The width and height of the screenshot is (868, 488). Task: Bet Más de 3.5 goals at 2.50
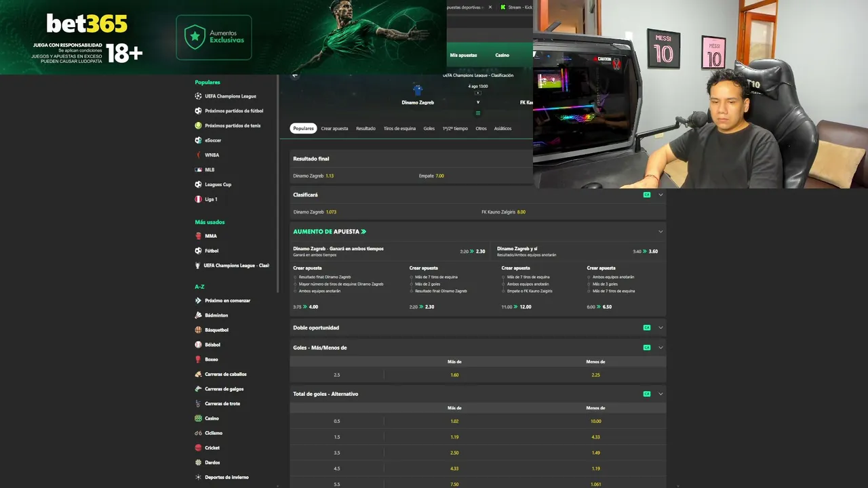[454, 453]
